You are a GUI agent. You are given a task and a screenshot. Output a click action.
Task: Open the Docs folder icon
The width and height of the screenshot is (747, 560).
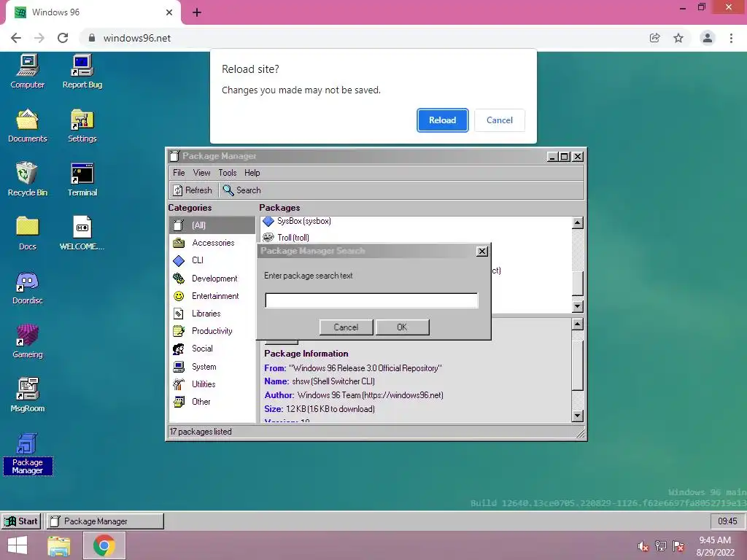click(28, 233)
